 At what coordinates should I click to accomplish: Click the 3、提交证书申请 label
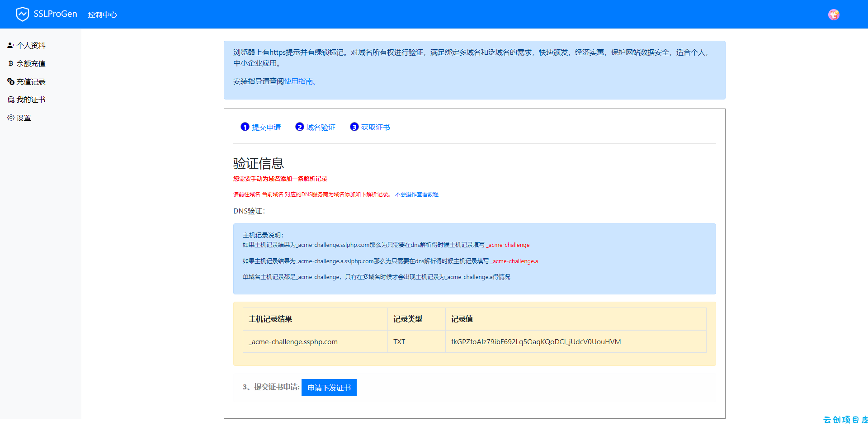pos(271,387)
